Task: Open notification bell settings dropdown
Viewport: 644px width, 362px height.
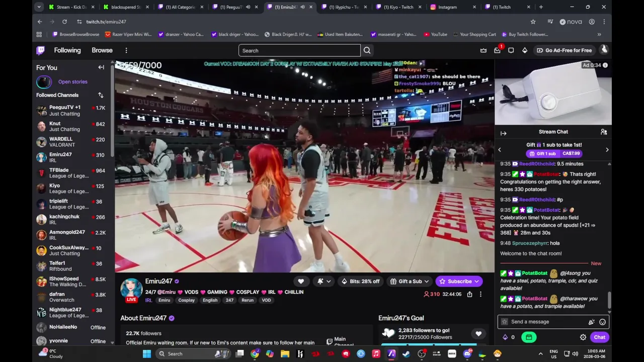Action: point(324,282)
